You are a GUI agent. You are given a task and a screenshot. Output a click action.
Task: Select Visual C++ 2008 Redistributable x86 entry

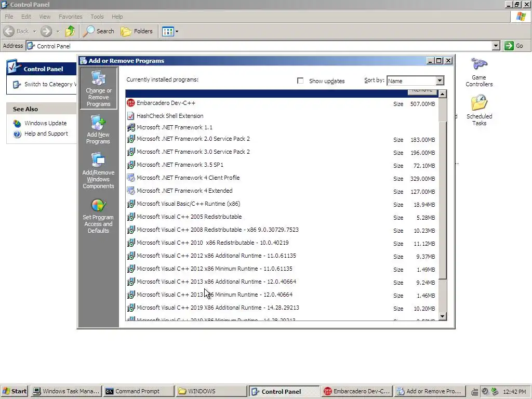[281, 230]
